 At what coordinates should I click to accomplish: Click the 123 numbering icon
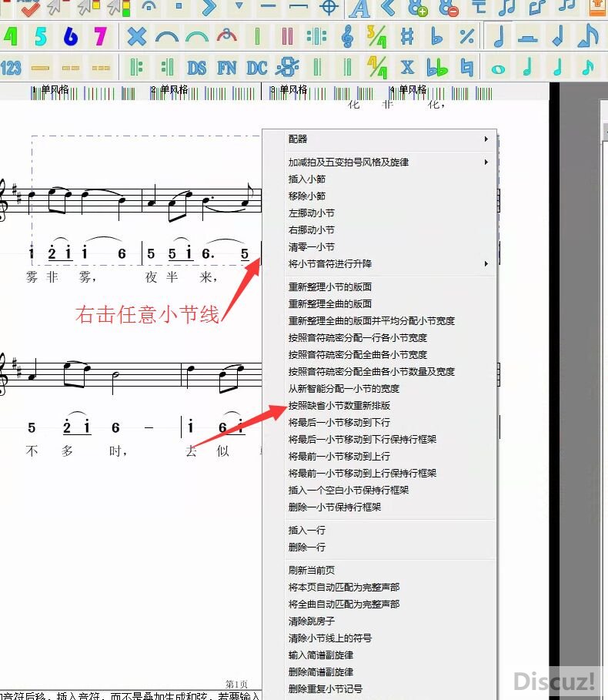[11, 69]
